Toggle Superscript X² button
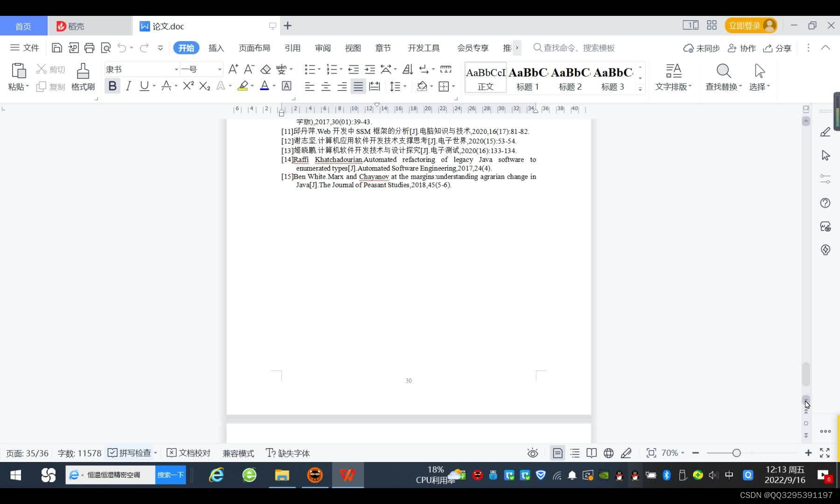 [189, 86]
